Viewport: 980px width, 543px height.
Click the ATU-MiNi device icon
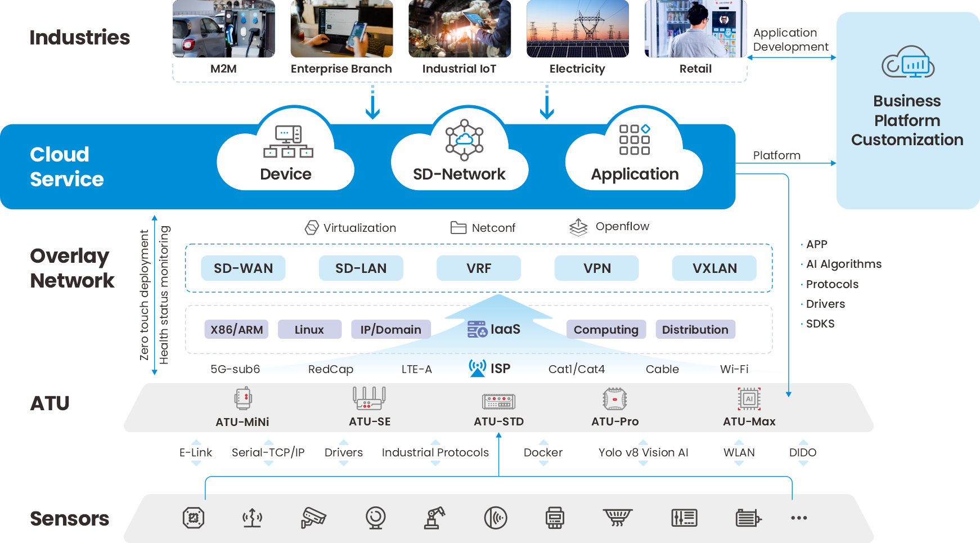click(x=243, y=398)
